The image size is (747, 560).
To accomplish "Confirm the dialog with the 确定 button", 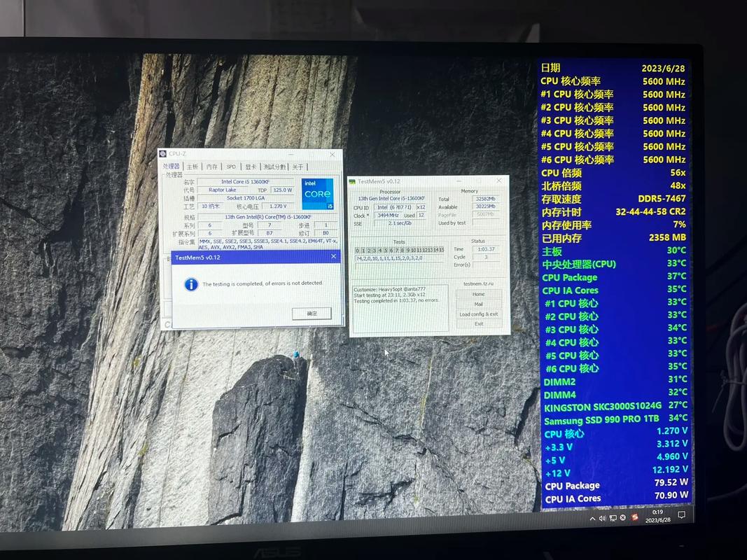I will (312, 314).
